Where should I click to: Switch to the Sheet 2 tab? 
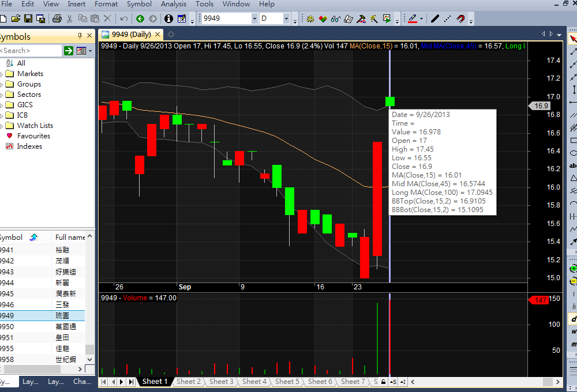click(189, 382)
